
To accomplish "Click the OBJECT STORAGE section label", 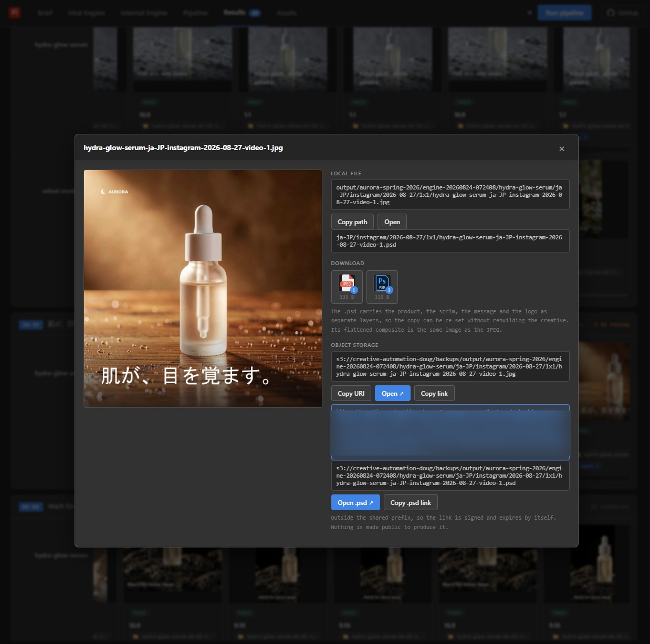I will pos(354,345).
